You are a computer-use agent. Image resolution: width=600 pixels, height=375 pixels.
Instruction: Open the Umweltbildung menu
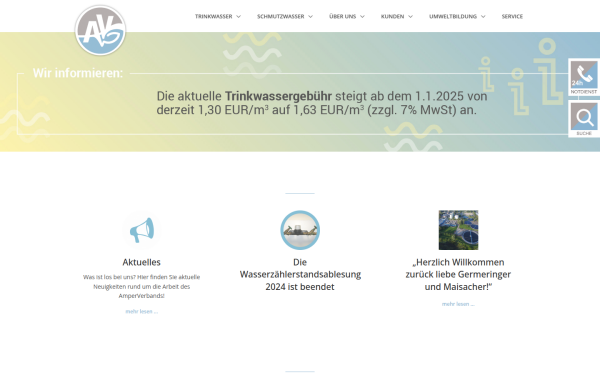453,16
